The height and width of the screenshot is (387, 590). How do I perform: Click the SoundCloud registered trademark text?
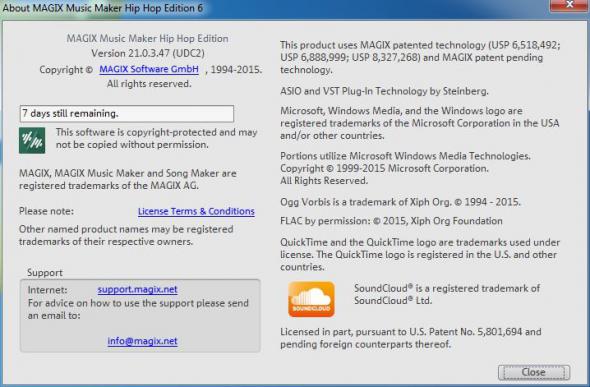coord(447,294)
